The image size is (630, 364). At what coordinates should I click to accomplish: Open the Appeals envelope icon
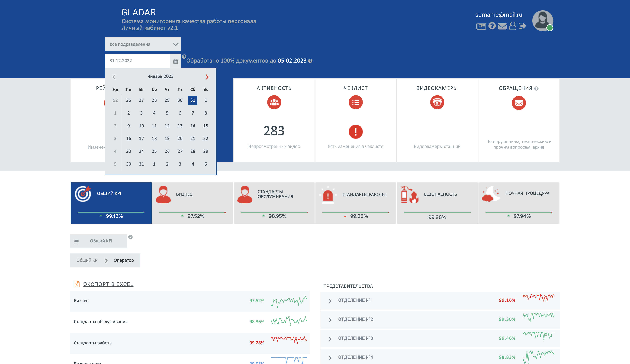click(x=519, y=103)
